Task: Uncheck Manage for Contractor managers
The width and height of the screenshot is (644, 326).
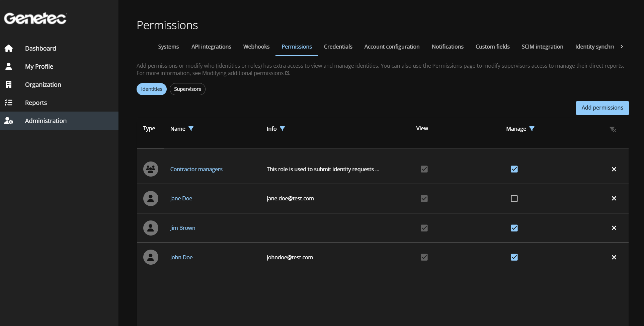Action: 514,169
